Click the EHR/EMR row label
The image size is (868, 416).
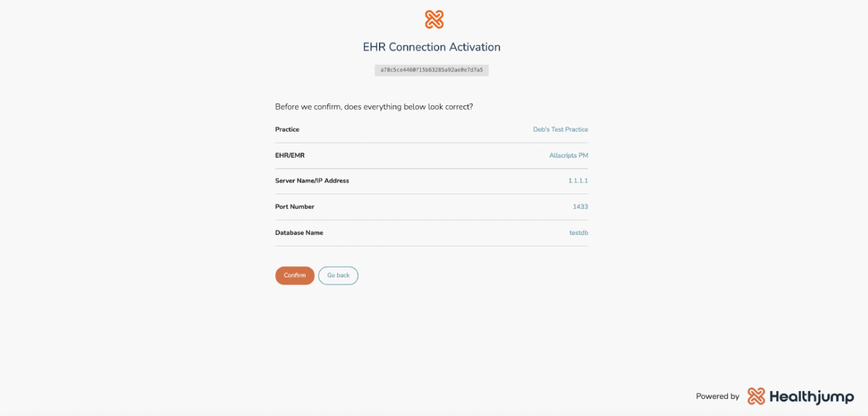[x=290, y=156]
